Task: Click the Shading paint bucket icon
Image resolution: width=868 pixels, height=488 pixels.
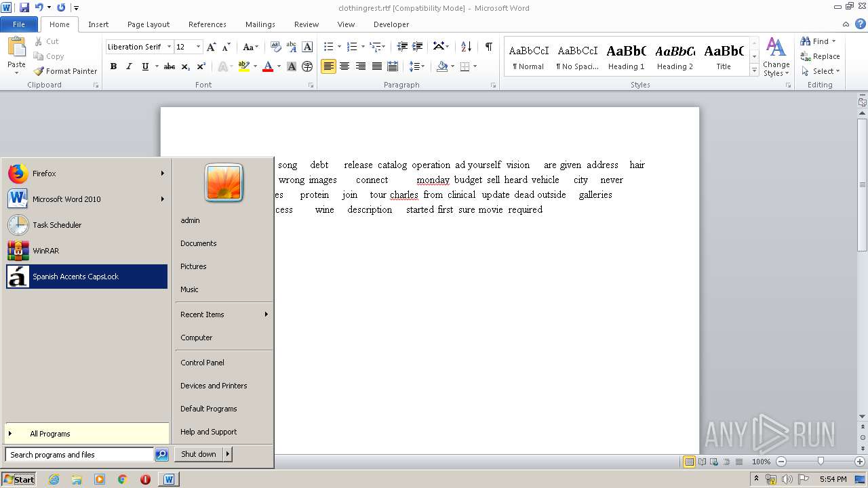Action: point(442,66)
